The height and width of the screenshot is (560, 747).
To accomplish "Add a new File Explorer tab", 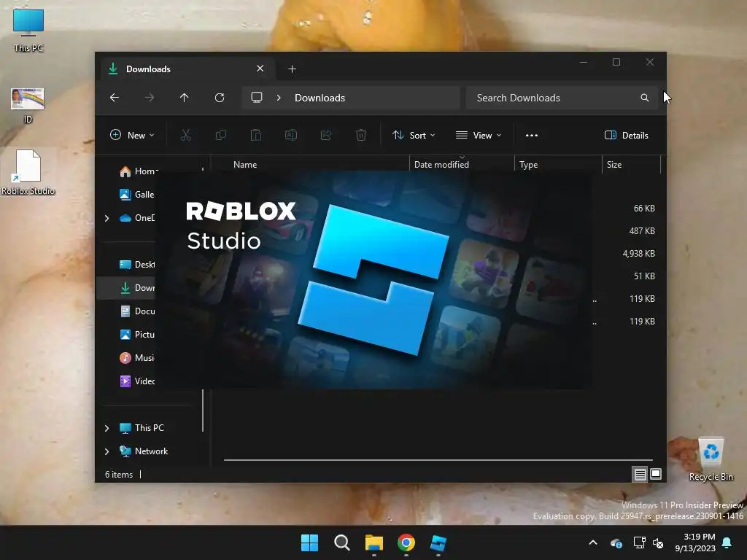I will point(292,69).
